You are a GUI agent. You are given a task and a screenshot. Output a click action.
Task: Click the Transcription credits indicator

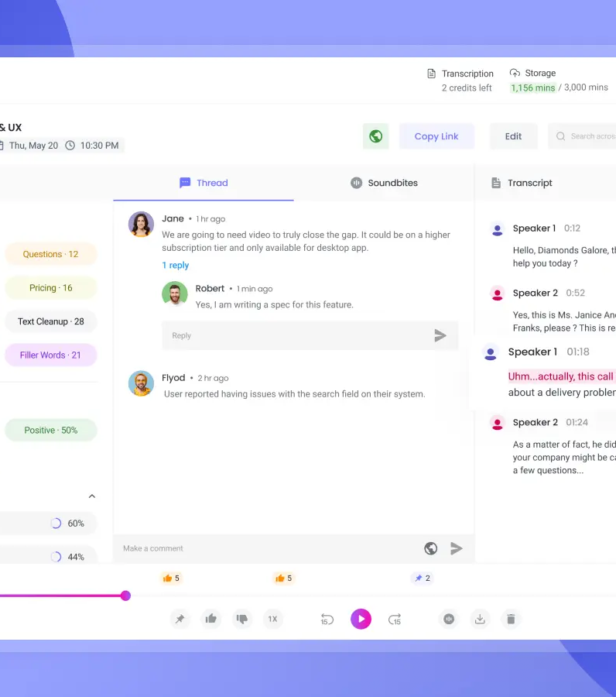tap(460, 81)
